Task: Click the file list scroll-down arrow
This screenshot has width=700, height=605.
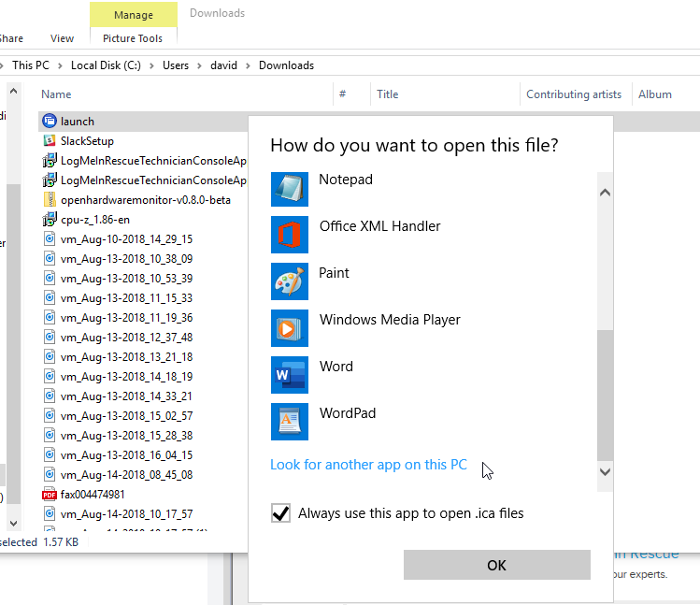Action: coord(13,523)
